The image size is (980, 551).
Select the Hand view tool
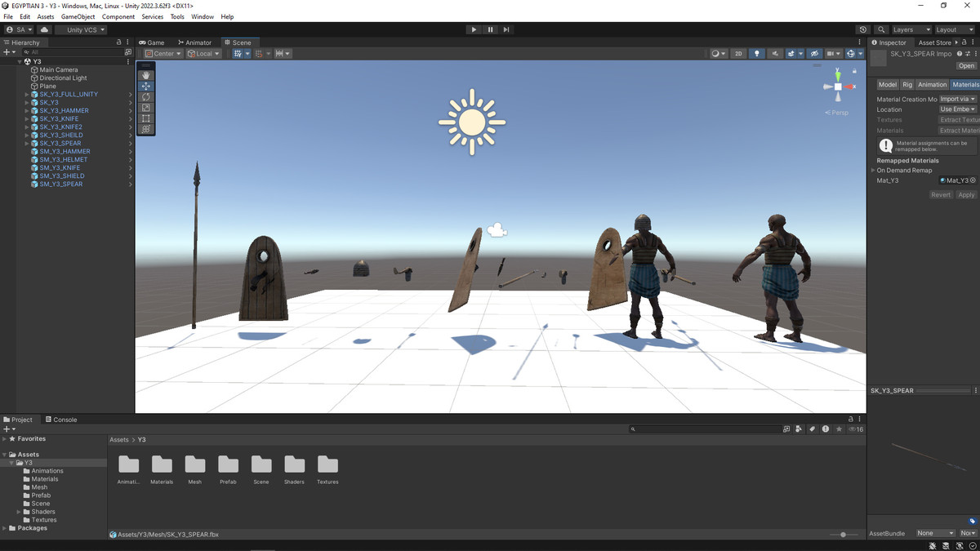pyautogui.click(x=146, y=75)
